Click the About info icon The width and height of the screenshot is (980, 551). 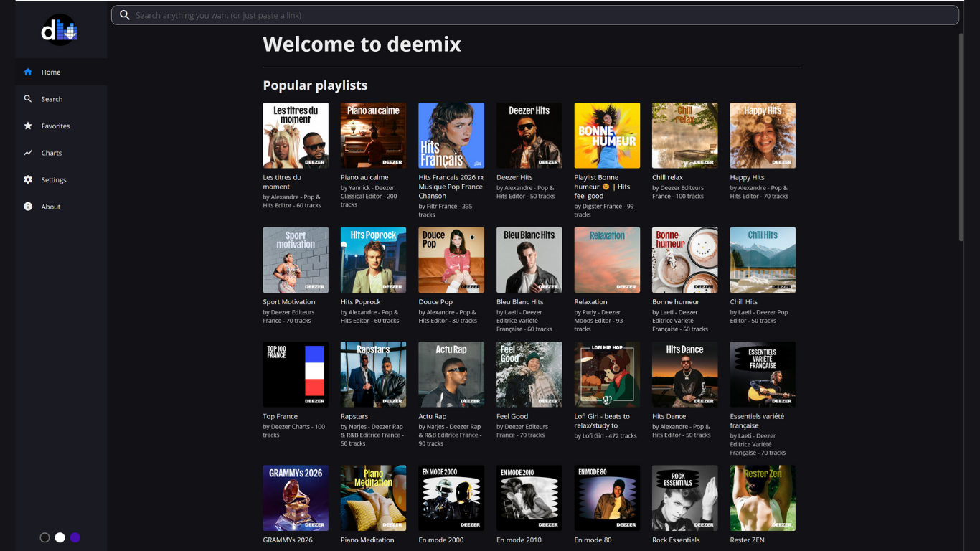(x=28, y=207)
